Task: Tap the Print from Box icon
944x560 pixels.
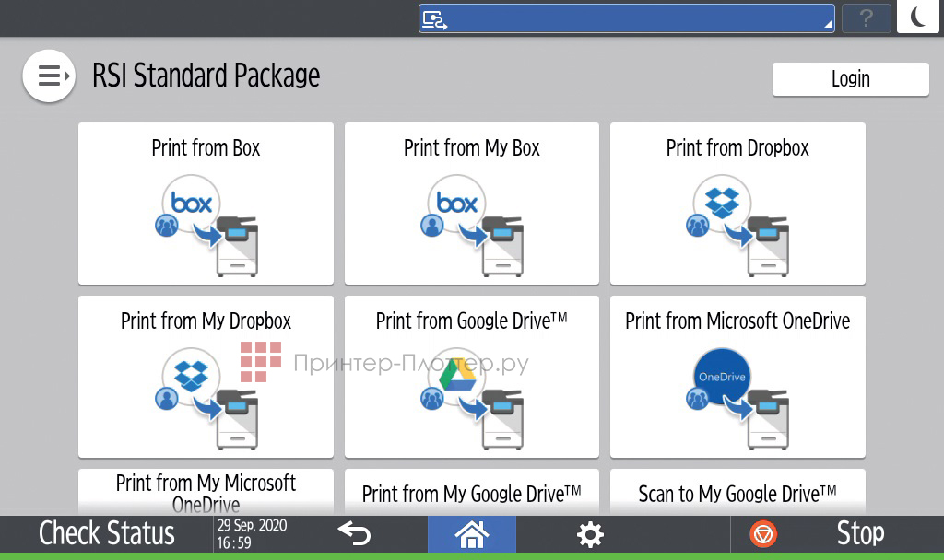Action: (206, 223)
